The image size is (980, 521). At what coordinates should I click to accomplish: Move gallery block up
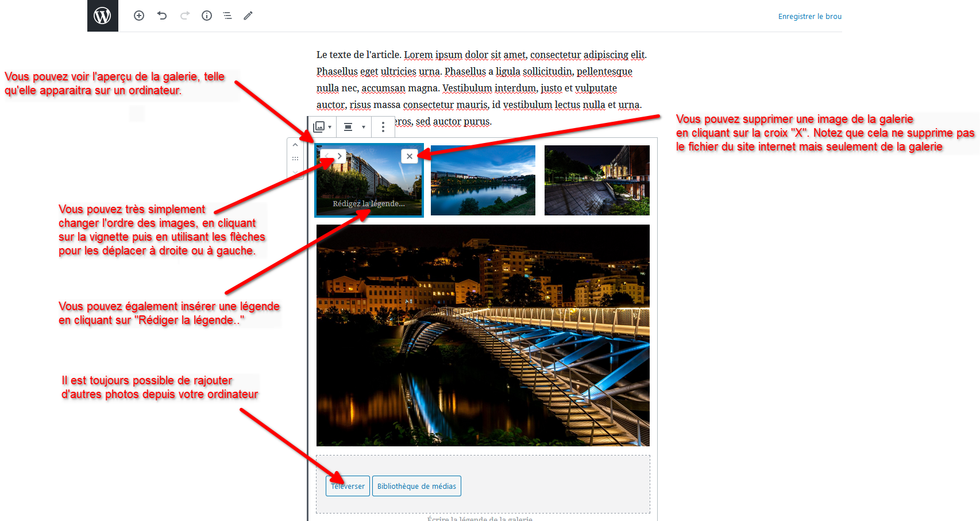[295, 145]
